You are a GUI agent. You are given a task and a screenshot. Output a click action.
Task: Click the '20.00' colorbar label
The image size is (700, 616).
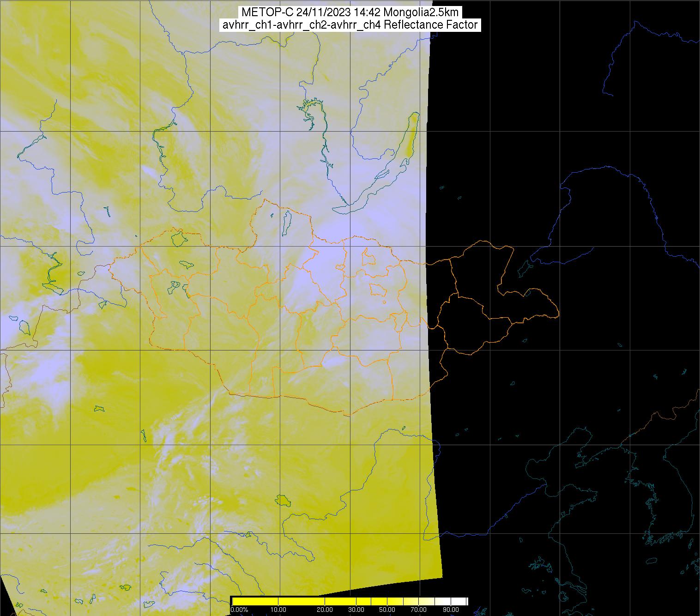tap(325, 610)
